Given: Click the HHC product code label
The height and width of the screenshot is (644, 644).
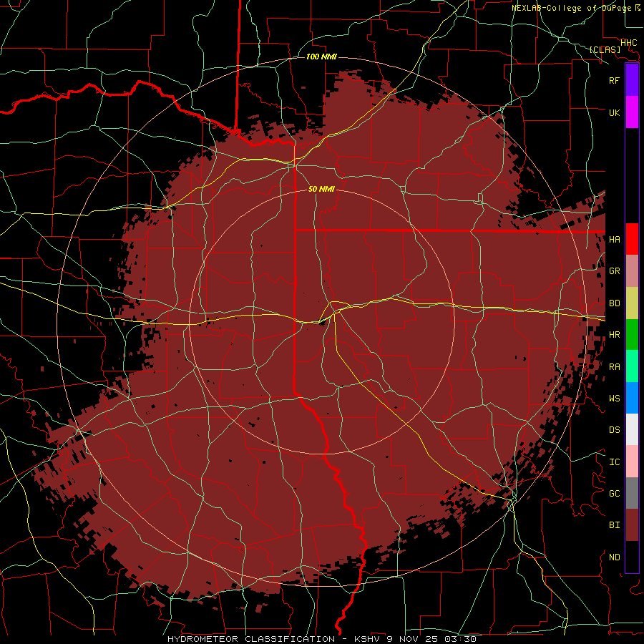Looking at the screenshot, I should click(629, 43).
